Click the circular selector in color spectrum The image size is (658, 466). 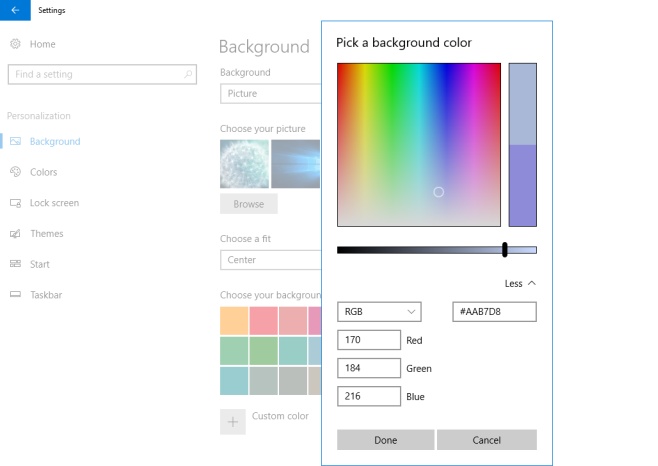[439, 192]
